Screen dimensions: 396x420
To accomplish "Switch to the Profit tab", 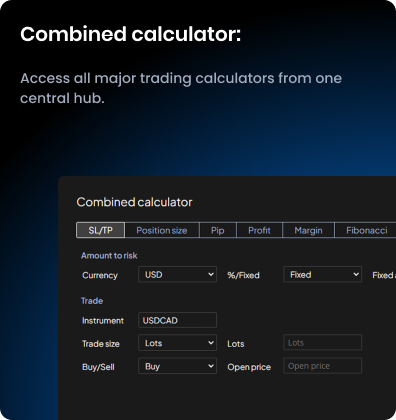I will (x=259, y=230).
